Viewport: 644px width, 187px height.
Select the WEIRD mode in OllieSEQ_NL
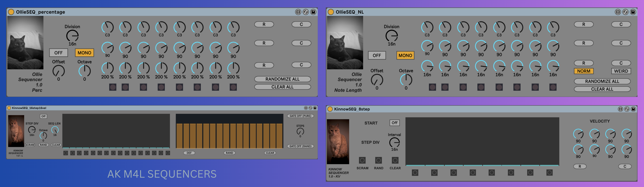click(621, 71)
